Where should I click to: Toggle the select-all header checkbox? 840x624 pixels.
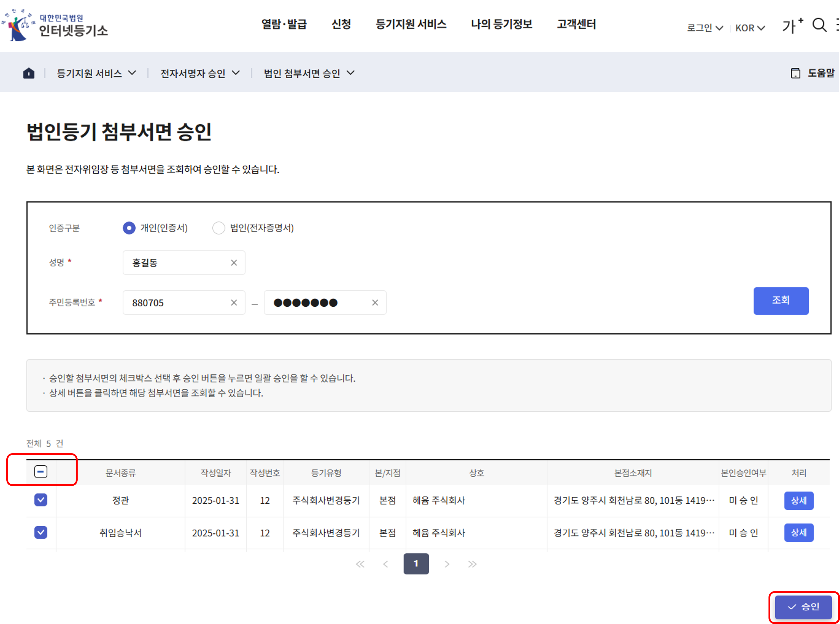tap(41, 472)
